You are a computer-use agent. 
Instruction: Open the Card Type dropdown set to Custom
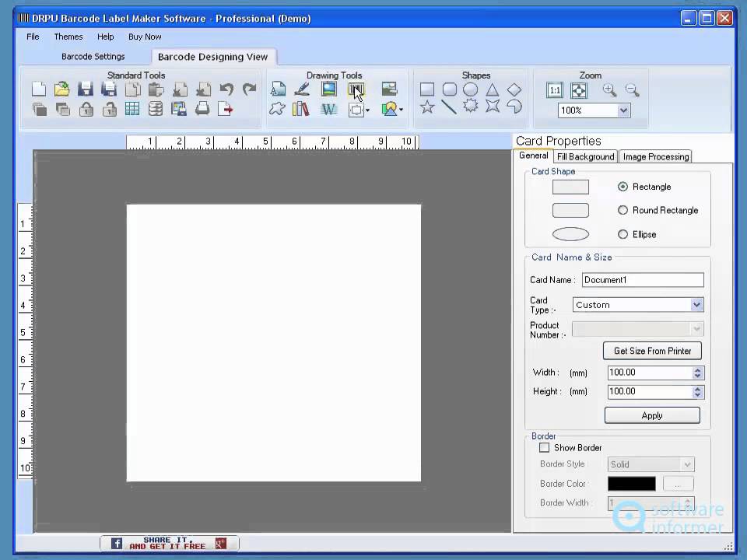[696, 305]
